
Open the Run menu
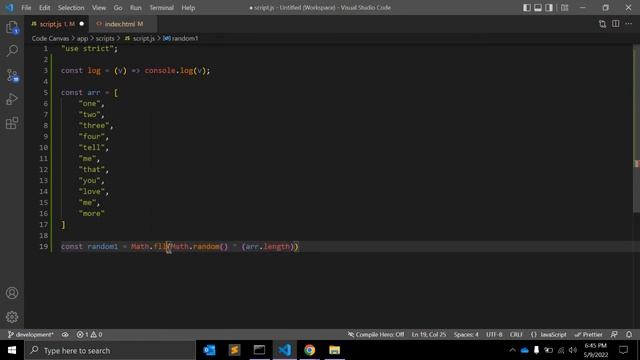(136, 8)
